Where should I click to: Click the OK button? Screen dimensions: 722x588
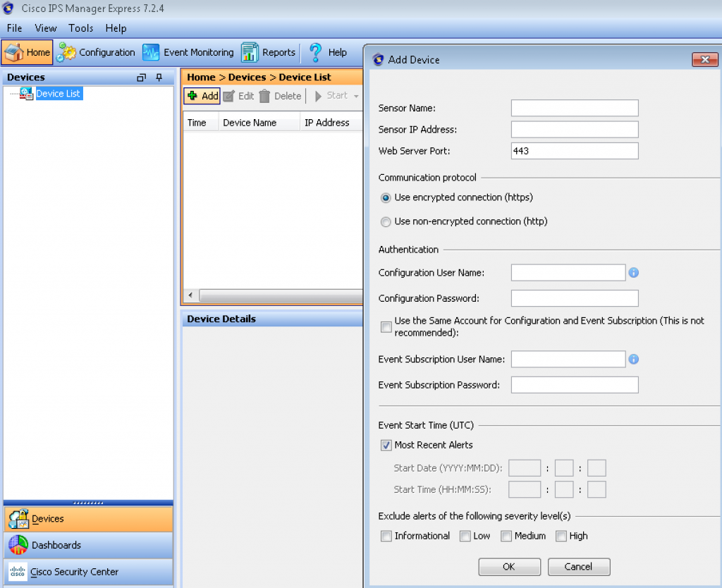coord(509,567)
